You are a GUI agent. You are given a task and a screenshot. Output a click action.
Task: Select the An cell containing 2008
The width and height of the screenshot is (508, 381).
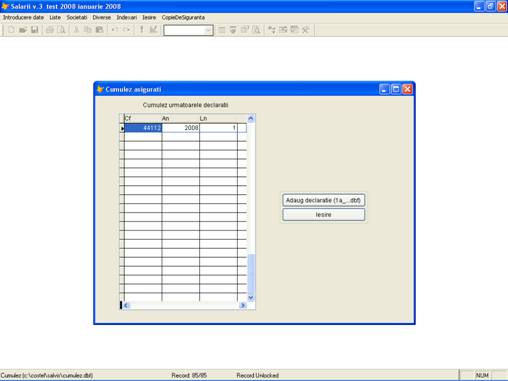pyautogui.click(x=180, y=128)
